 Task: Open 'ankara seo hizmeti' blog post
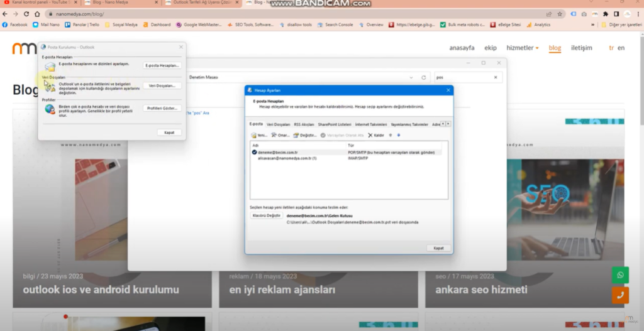point(481,290)
